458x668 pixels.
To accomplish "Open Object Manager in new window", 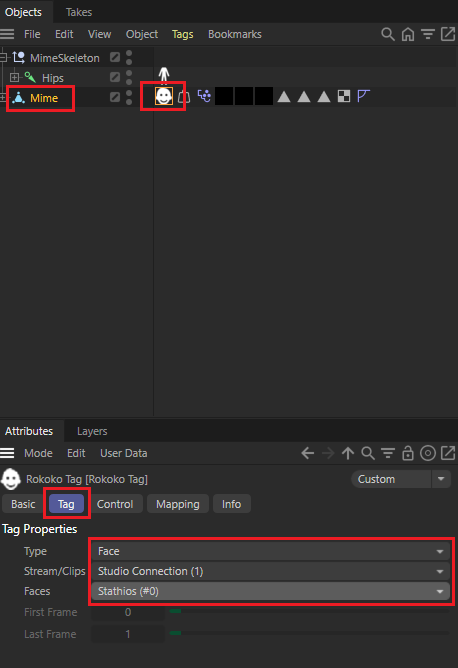I will pos(448,34).
